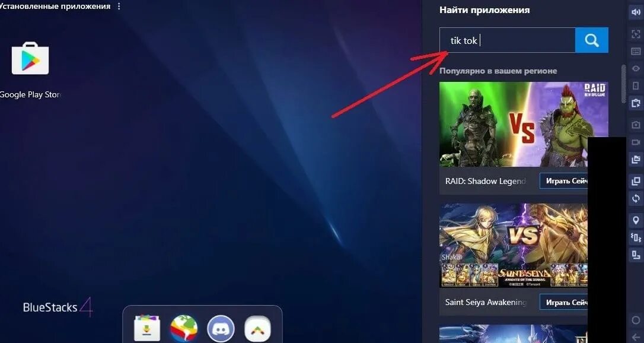The height and width of the screenshot is (343, 644).
Task: Toggle the eye overlay icon in sidebar
Action: 635,69
